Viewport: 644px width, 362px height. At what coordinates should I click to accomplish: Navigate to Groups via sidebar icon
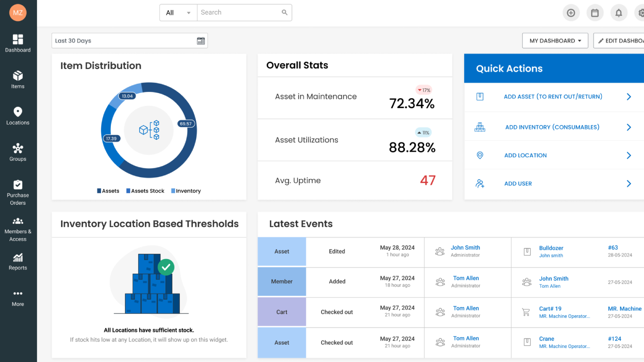click(18, 152)
